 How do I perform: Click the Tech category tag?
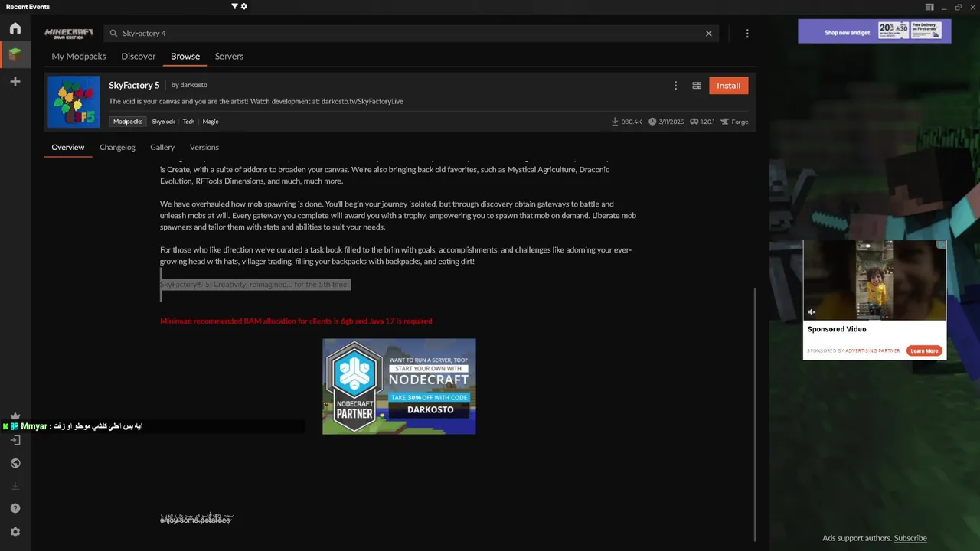coord(188,122)
